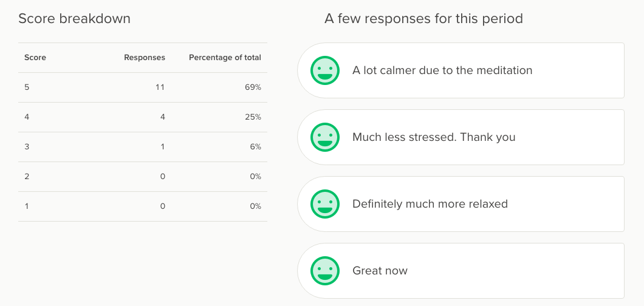Click the 69% percentage value

pos(253,87)
